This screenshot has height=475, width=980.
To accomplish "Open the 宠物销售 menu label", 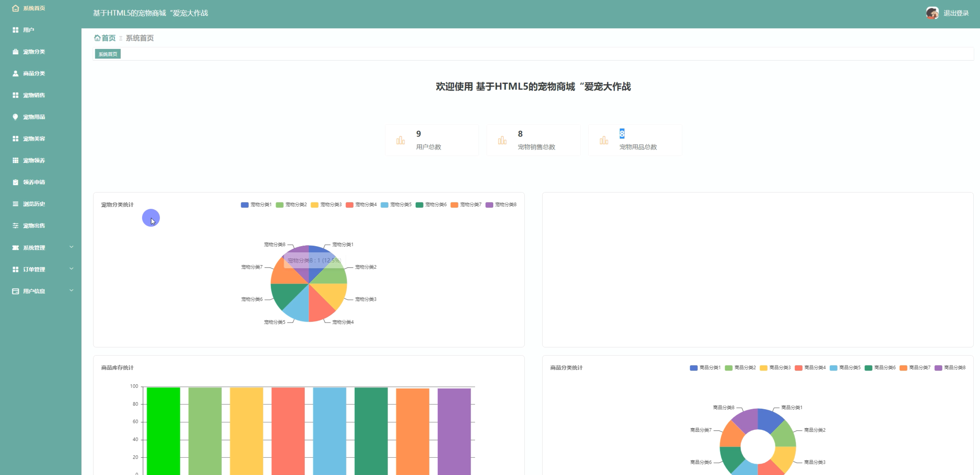I will click(34, 95).
